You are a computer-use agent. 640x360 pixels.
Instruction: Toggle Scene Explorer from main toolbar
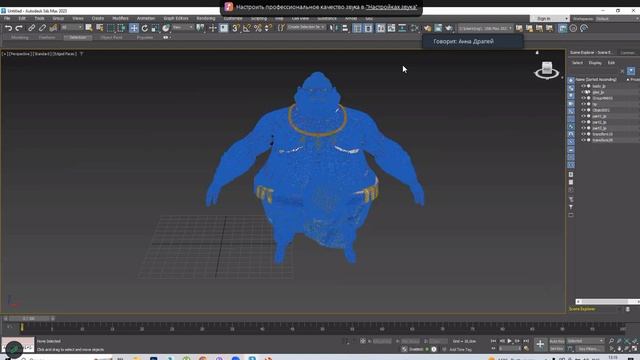click(x=357, y=28)
